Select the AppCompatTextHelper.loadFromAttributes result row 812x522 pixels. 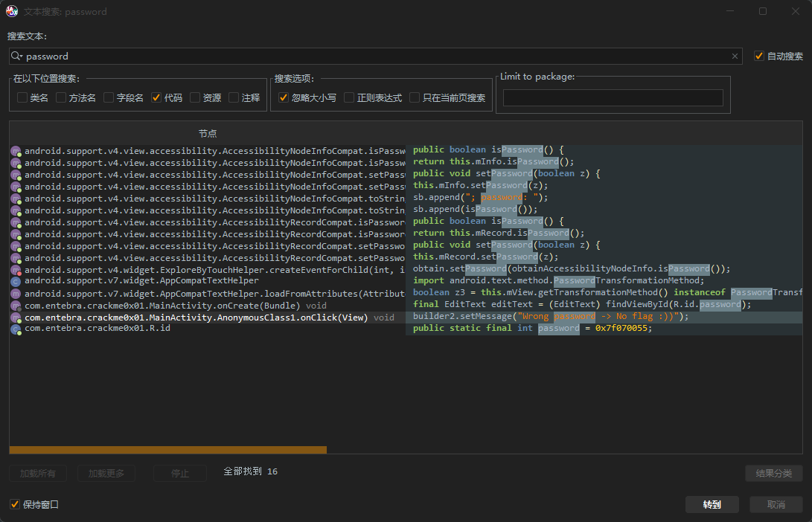click(x=406, y=294)
